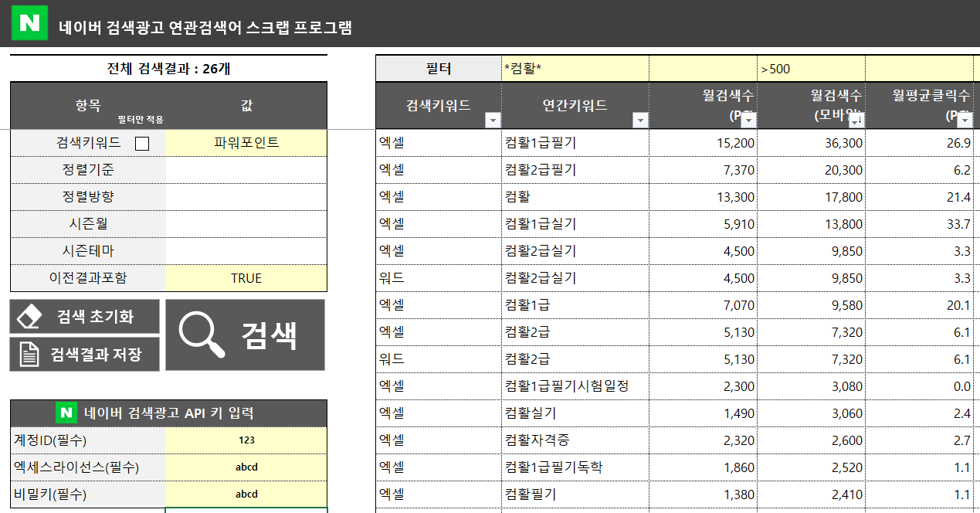Click the 워드 cell in the 컴활2급실기 row
Screen dimensions: 980x513
click(x=439, y=278)
